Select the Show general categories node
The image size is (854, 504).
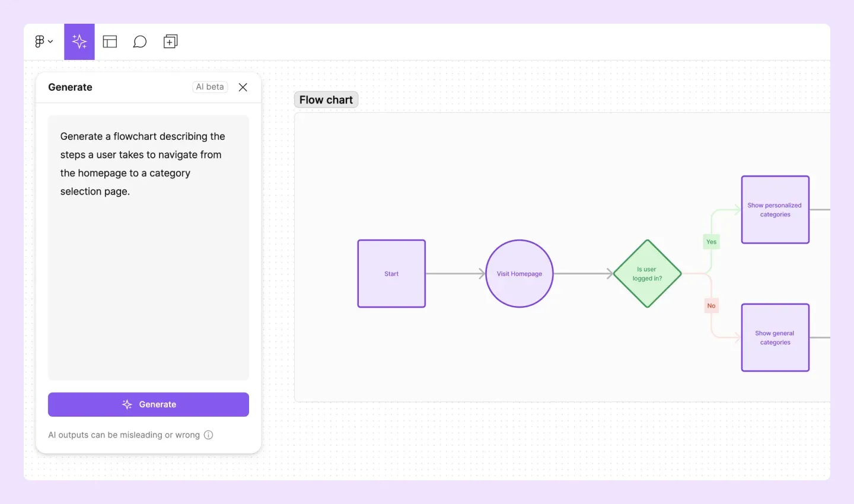tap(775, 337)
